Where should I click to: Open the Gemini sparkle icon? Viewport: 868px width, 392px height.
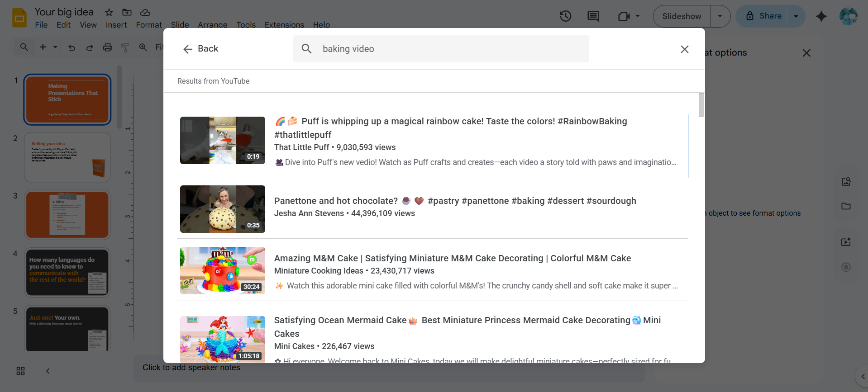(x=821, y=16)
